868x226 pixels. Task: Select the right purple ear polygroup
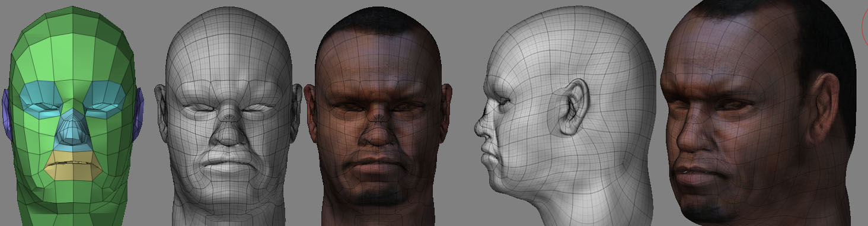pos(139,111)
